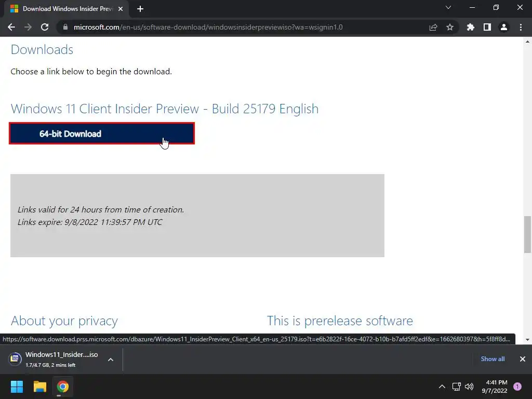Open the volume tray icon
The image size is (532, 399).
469,387
